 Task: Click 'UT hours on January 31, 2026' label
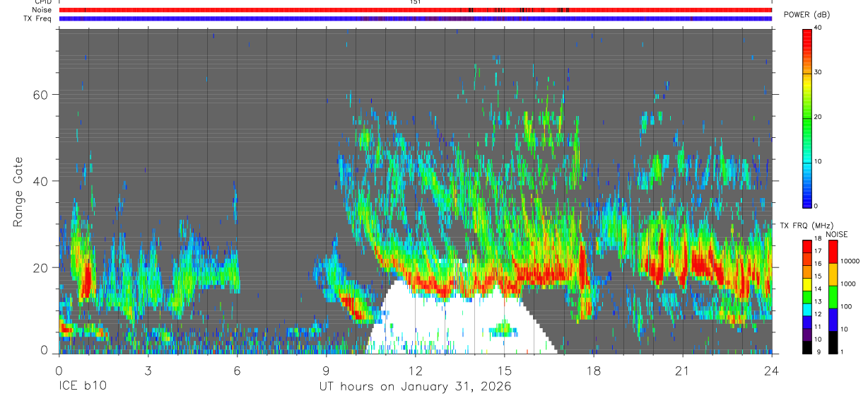point(416,387)
